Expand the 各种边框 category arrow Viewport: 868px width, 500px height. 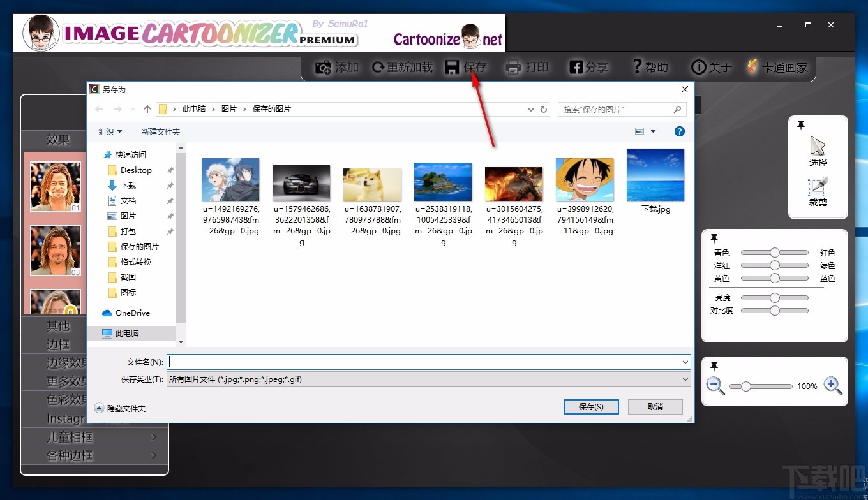click(154, 455)
